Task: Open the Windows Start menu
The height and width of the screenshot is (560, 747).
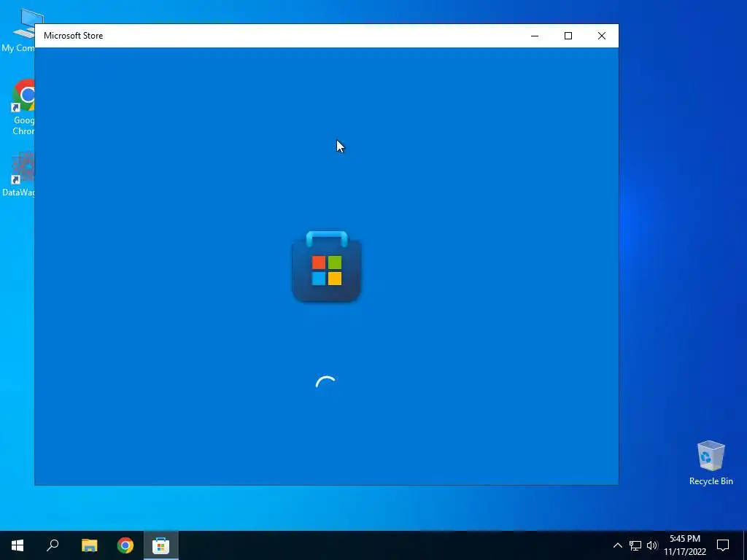Action: [18, 545]
